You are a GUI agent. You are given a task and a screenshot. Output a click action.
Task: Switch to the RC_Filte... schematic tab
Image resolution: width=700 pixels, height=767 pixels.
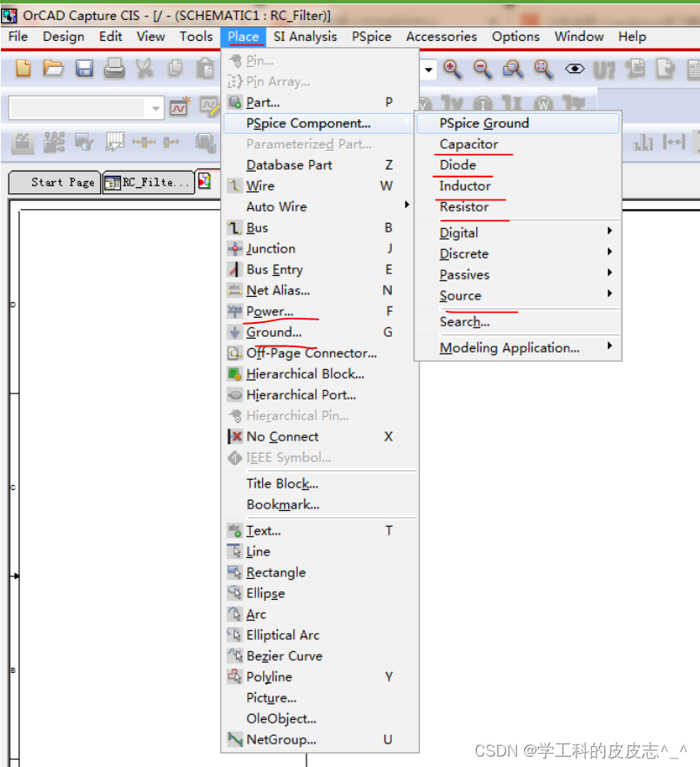[149, 183]
